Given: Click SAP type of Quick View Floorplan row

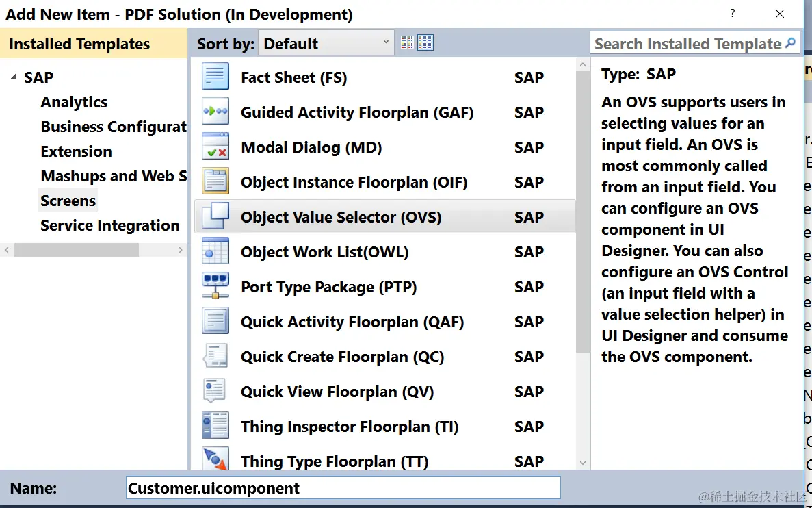Looking at the screenshot, I should [x=529, y=392].
